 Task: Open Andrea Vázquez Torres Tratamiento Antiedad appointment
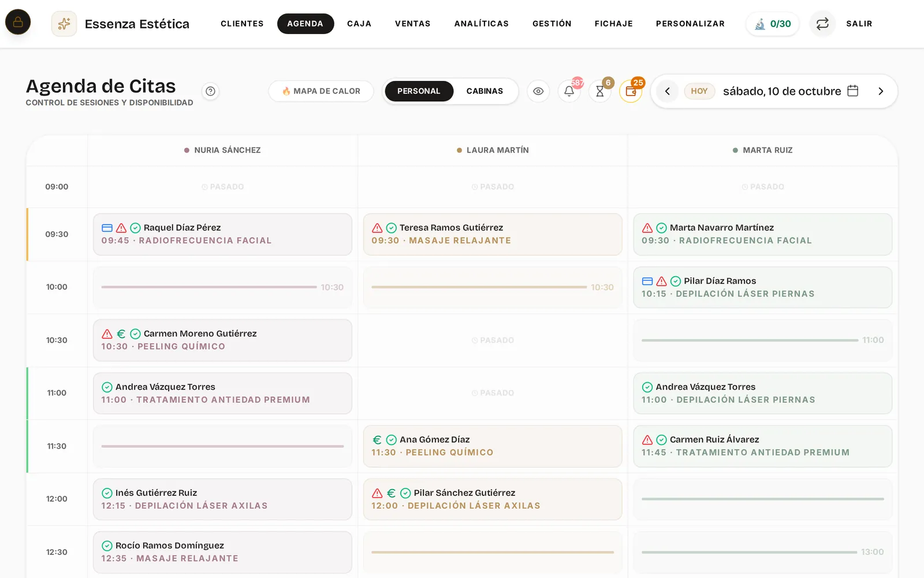[222, 393]
